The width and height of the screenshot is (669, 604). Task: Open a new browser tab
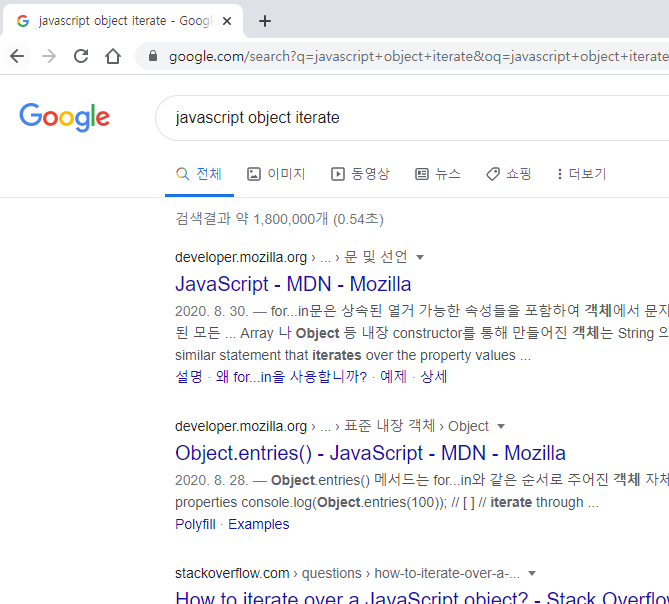265,21
